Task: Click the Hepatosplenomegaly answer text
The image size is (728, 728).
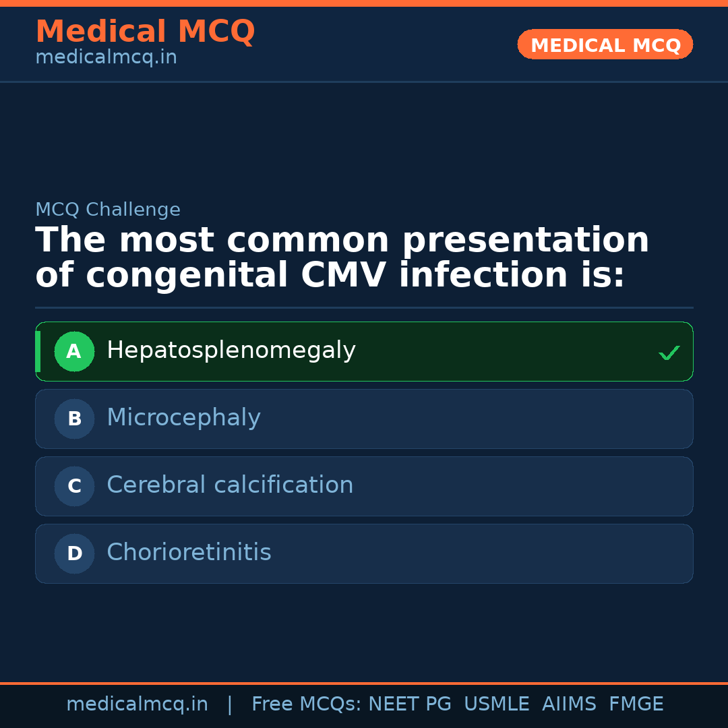Action: pos(231,351)
